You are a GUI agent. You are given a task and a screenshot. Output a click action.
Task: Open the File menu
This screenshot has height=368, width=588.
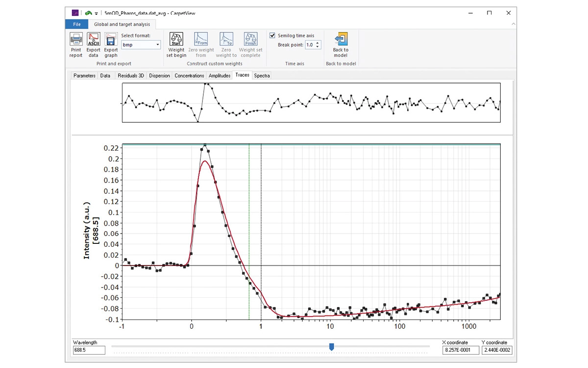tap(77, 24)
